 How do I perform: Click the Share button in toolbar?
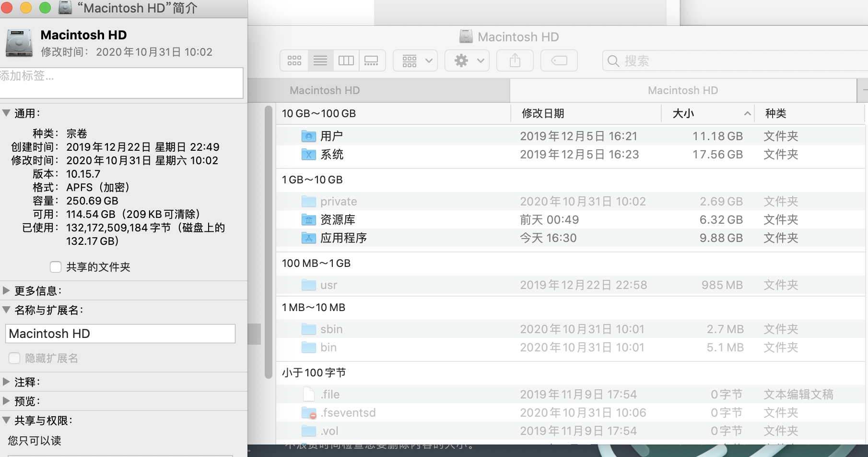click(x=515, y=61)
